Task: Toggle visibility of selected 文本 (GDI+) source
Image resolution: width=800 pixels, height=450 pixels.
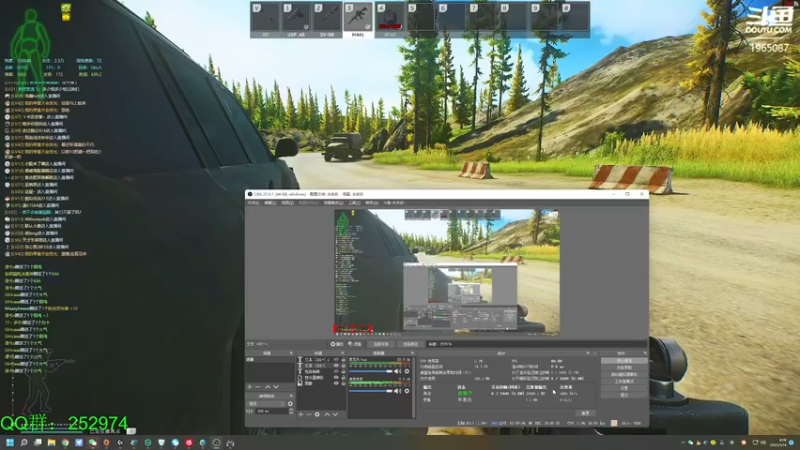Action: (336, 366)
